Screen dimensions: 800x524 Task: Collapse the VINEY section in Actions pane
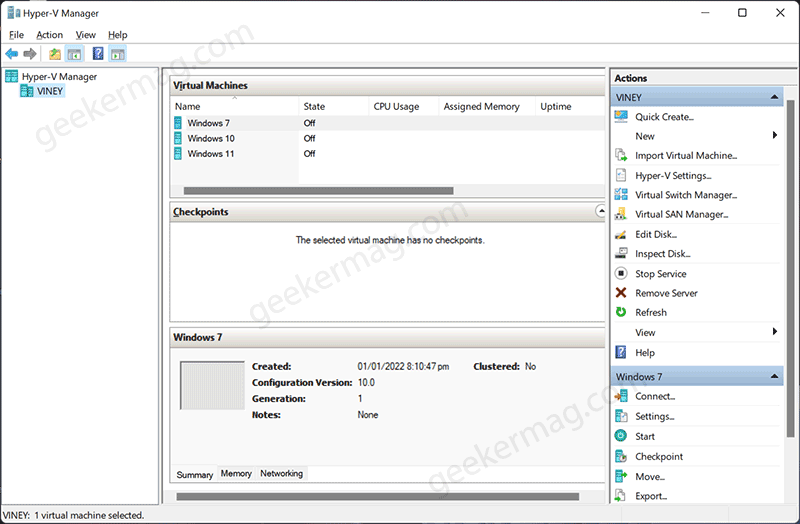(x=774, y=97)
